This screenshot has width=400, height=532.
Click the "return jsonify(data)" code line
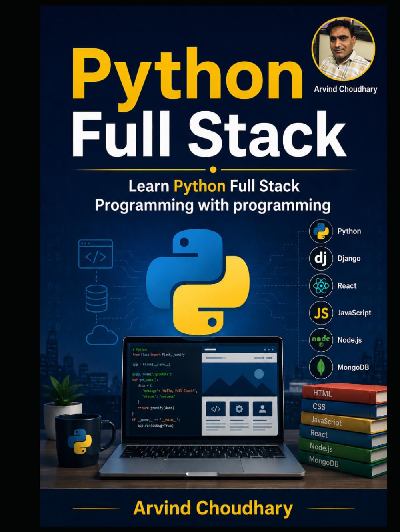click(156, 408)
